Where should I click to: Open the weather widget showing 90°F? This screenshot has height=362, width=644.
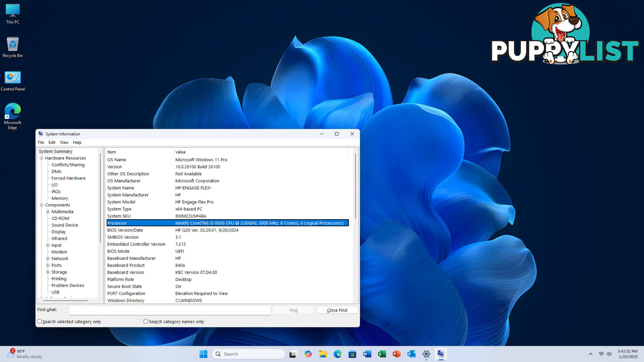coord(24,354)
